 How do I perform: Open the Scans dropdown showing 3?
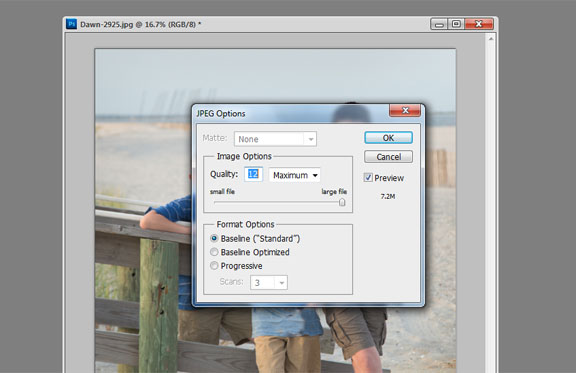[x=269, y=282]
